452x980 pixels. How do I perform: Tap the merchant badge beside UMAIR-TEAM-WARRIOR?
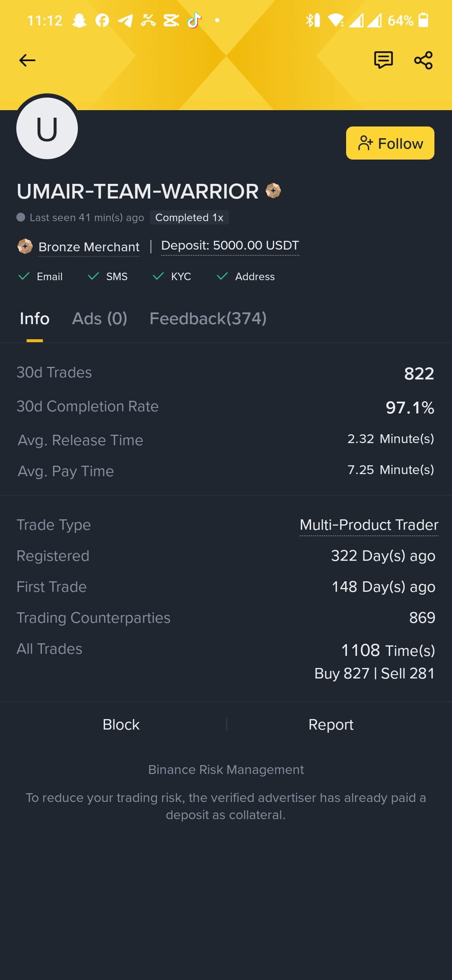(x=273, y=191)
